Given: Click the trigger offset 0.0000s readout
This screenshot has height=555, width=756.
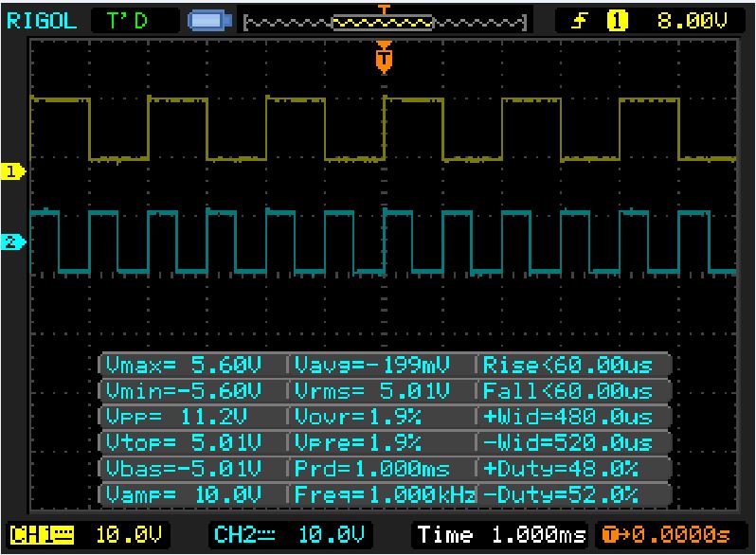Looking at the screenshot, I should [667, 535].
